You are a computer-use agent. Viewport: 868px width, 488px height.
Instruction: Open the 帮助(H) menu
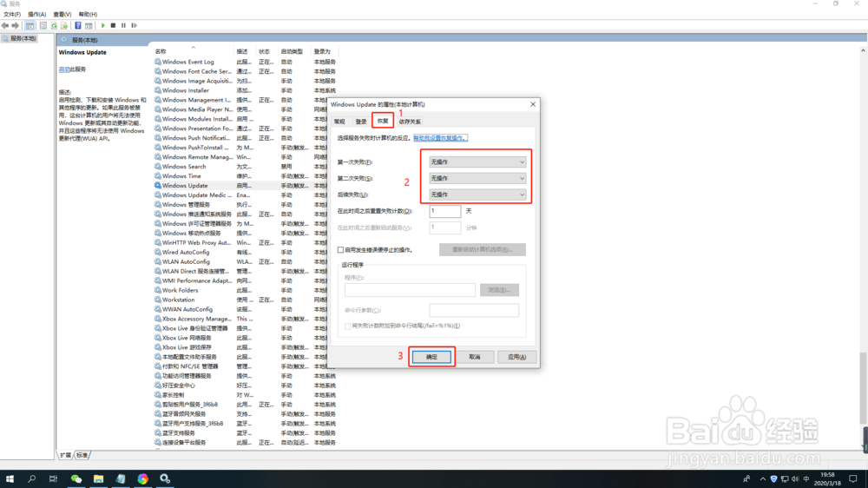click(x=88, y=15)
